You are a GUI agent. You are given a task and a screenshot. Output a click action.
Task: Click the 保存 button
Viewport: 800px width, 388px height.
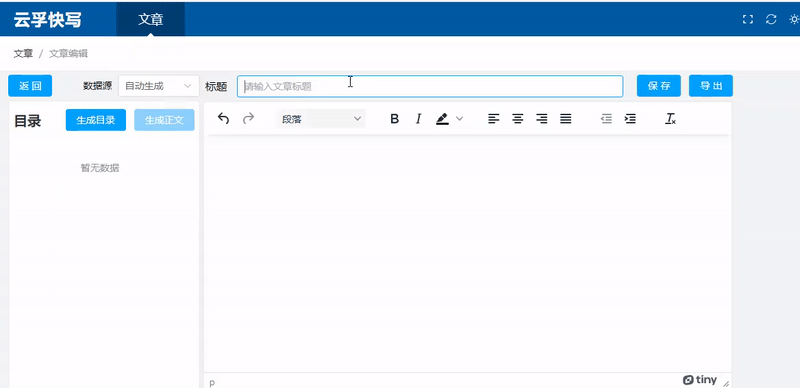[659, 86]
